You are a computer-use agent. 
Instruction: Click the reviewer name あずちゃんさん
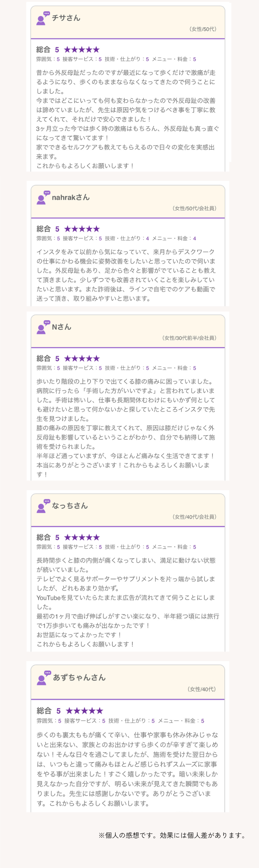[79, 677]
